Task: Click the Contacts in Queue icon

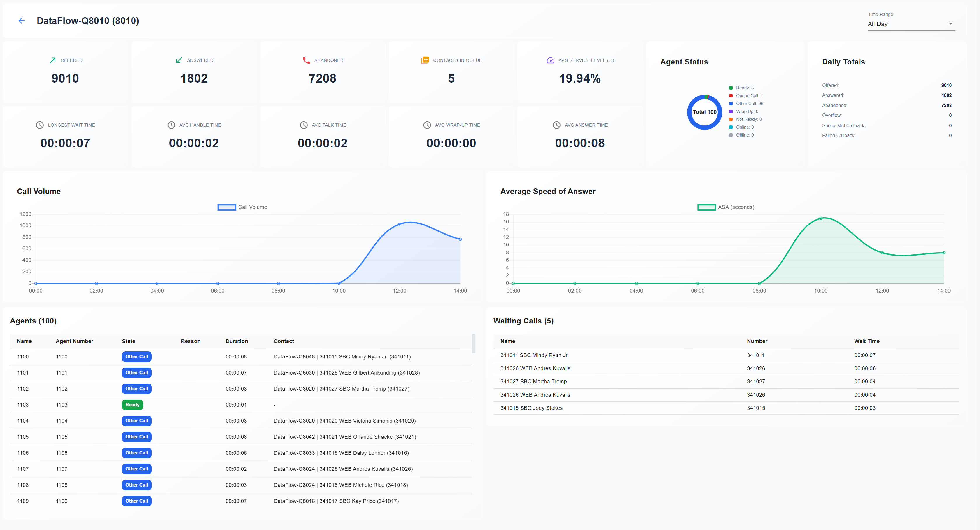Action: 425,60
